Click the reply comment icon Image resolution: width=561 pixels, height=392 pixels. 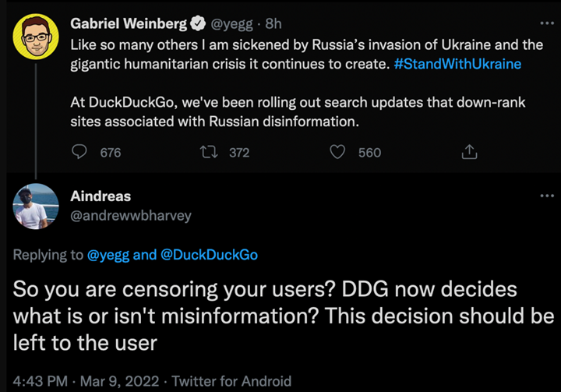point(79,152)
